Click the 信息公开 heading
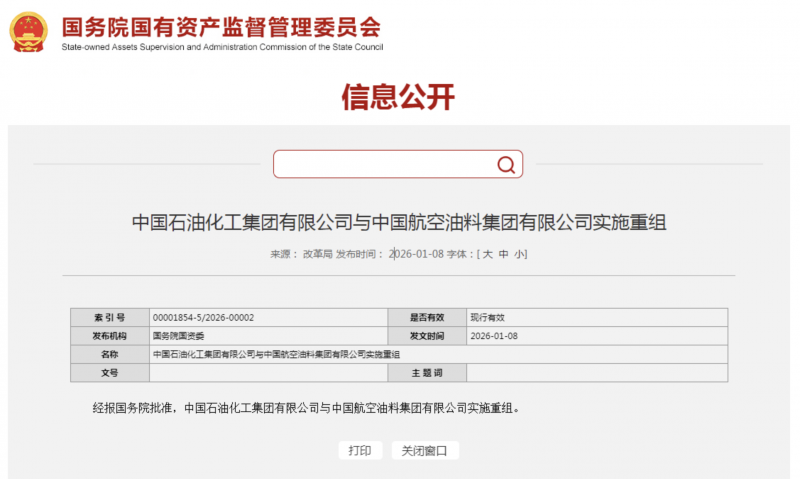800x479 pixels. (398, 96)
